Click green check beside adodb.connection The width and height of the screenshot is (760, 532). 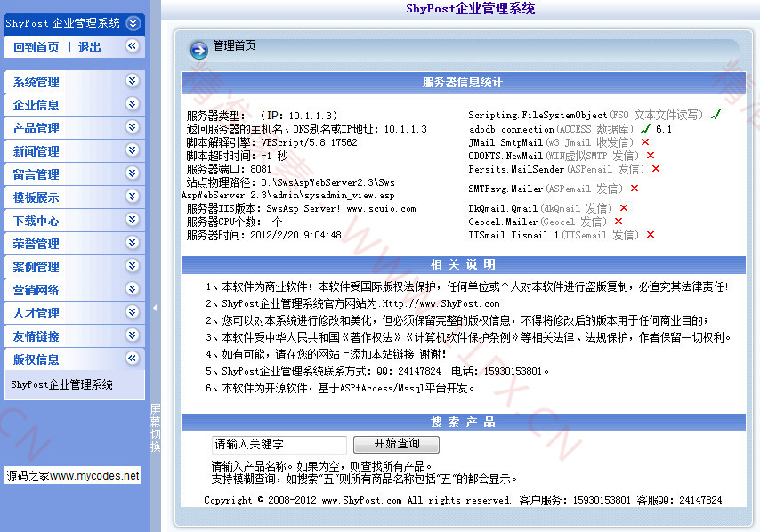click(x=645, y=129)
